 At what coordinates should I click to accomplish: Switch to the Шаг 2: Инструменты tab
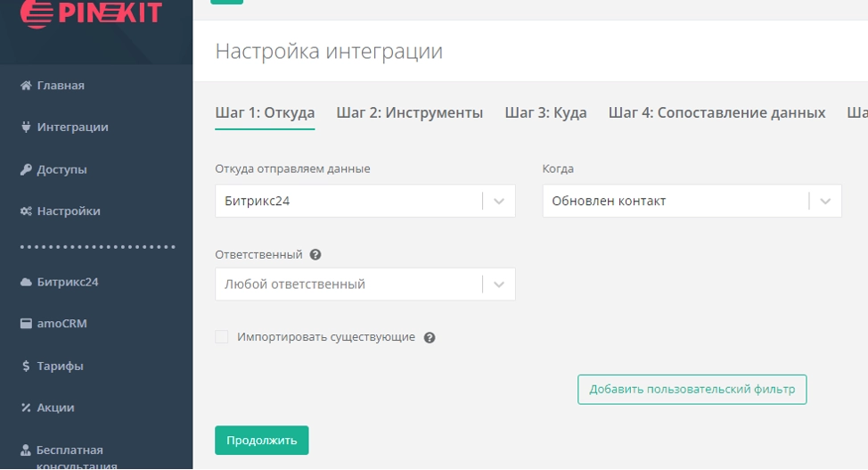coord(410,113)
